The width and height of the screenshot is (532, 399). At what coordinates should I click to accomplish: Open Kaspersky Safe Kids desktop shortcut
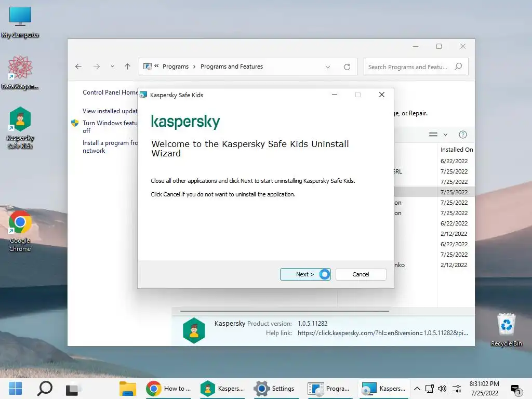click(x=20, y=128)
